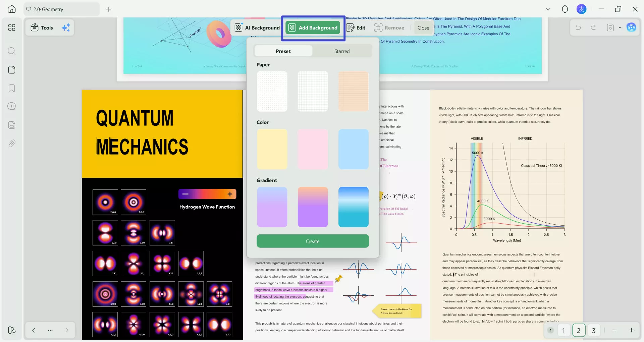
Task: Open the comments panel icon
Action: [x=12, y=106]
